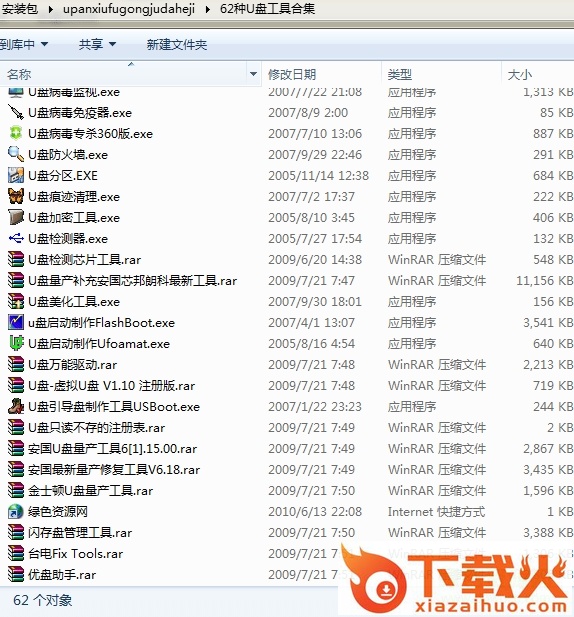Navigate to 安装包 in the address bar
574x617 pixels.
pyautogui.click(x=19, y=9)
